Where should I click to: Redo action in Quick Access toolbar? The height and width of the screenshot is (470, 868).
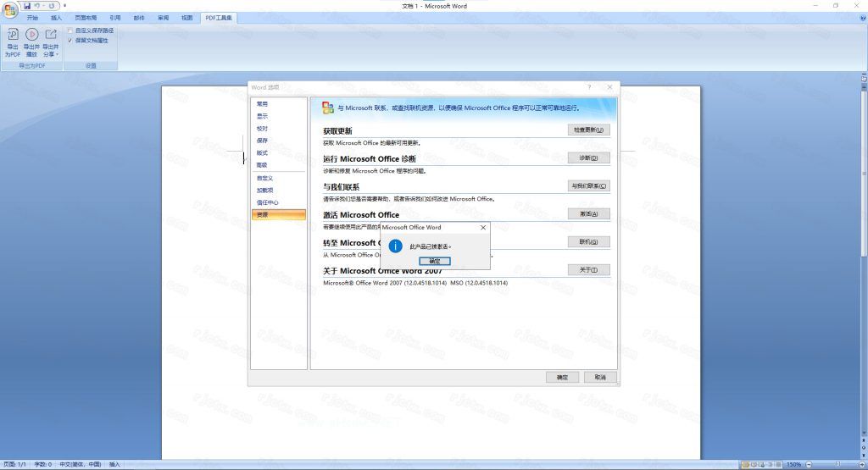pos(51,6)
